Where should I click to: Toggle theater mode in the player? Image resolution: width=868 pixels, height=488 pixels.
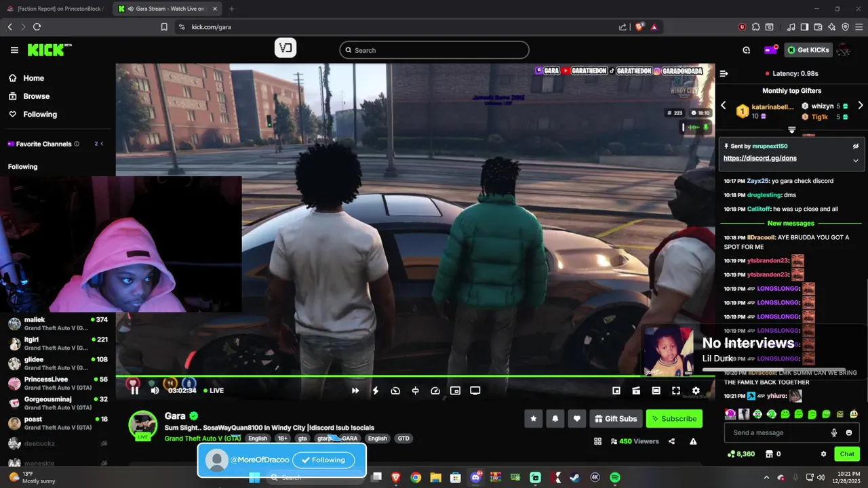point(656,390)
